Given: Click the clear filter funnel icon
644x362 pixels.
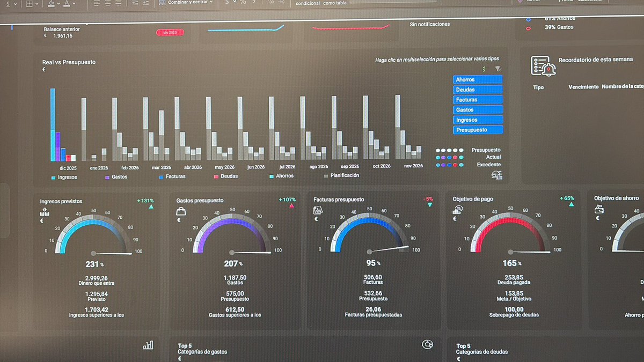Looking at the screenshot, I should click(x=497, y=69).
